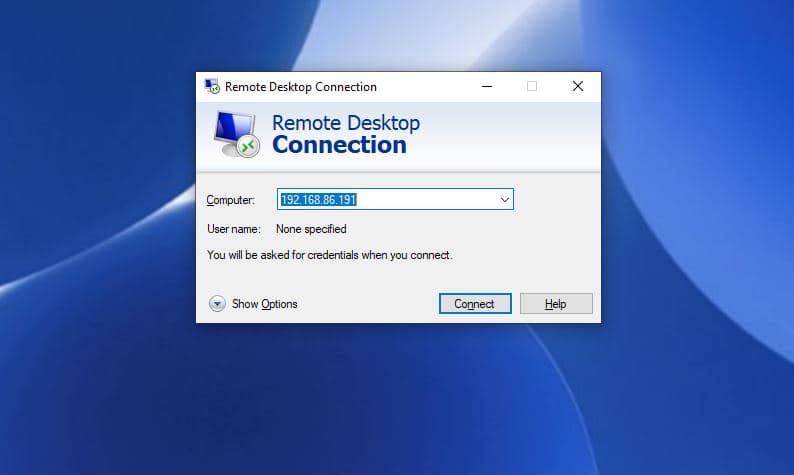Click the Connect button
Screen dimensions: 794x475
click(x=475, y=303)
